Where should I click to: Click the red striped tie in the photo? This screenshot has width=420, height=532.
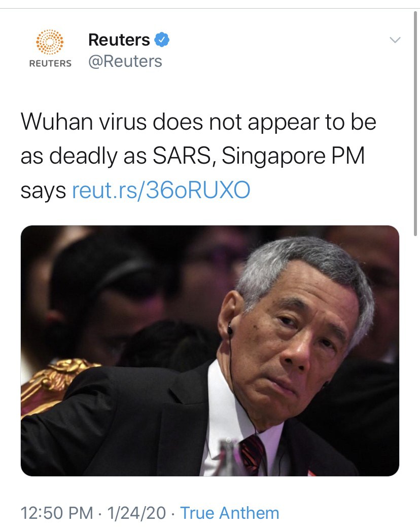253,454
